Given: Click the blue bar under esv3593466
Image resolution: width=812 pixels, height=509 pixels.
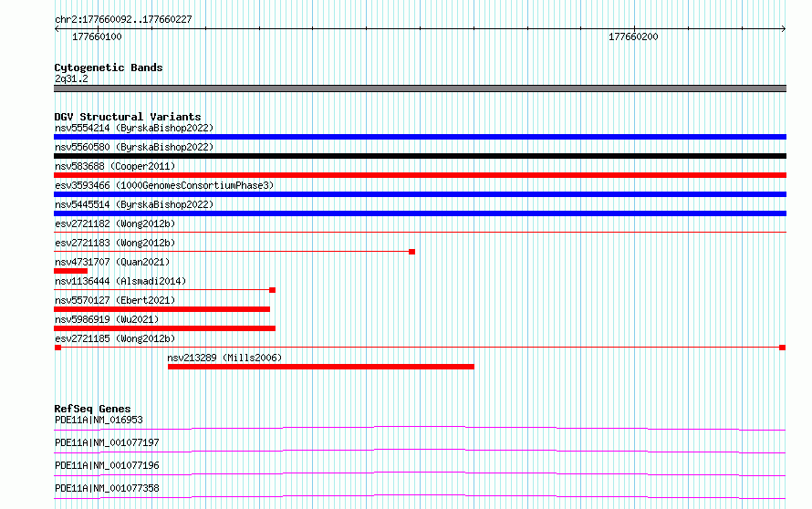Looking at the screenshot, I should click(420, 194).
